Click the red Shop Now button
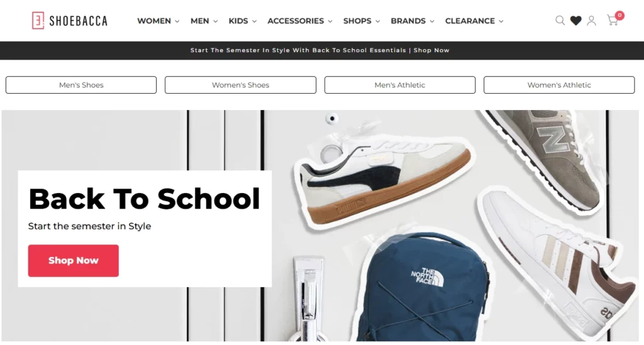The width and height of the screenshot is (644, 345). (x=73, y=261)
